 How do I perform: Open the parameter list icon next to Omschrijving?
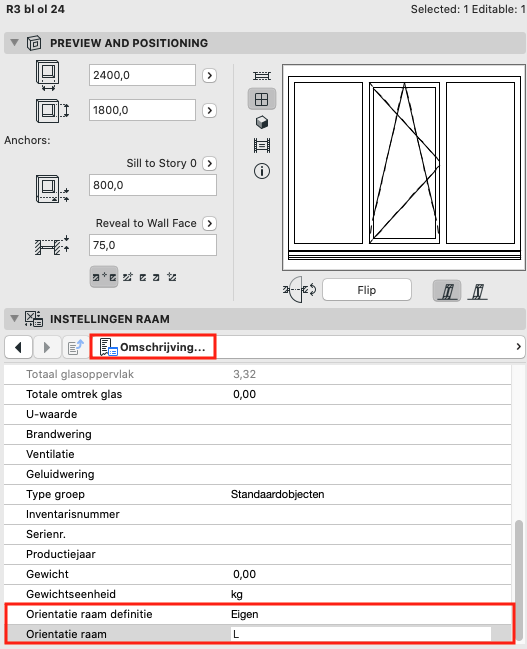(76, 347)
